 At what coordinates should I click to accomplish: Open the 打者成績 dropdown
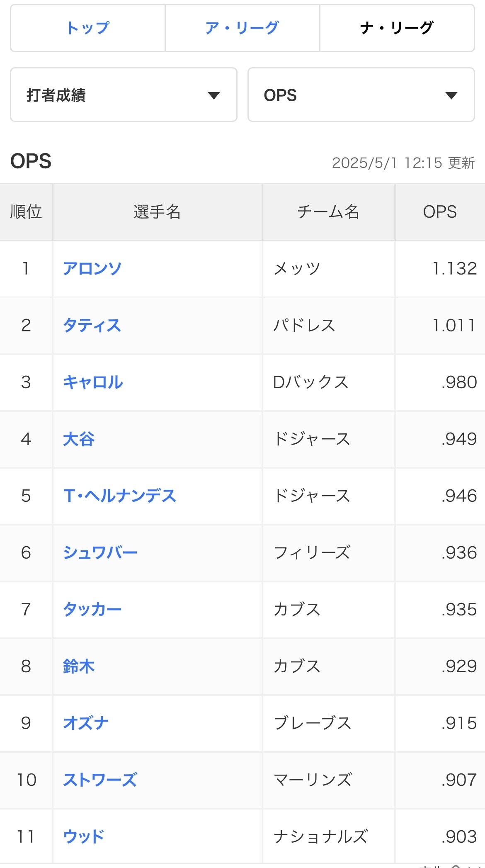tap(124, 95)
